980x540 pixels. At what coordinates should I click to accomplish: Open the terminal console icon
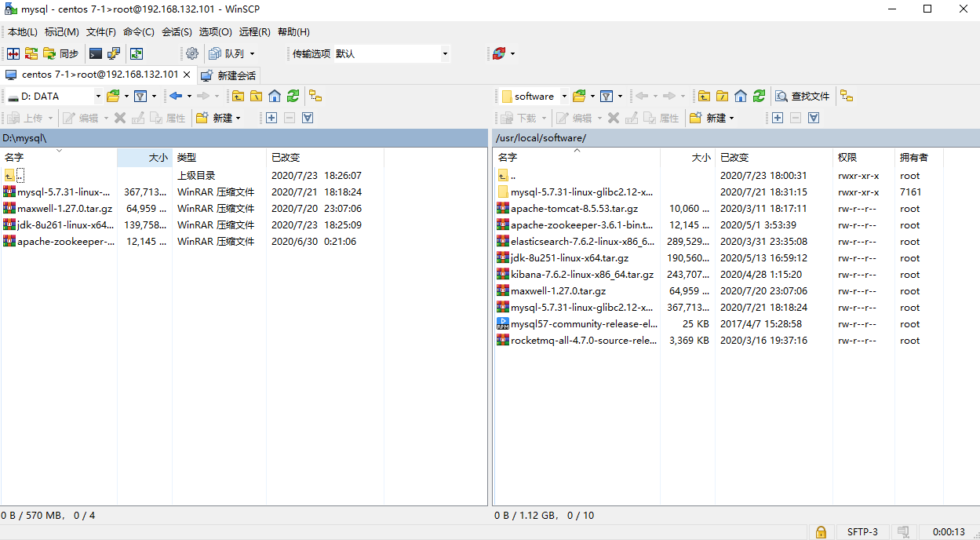pyautogui.click(x=96, y=54)
